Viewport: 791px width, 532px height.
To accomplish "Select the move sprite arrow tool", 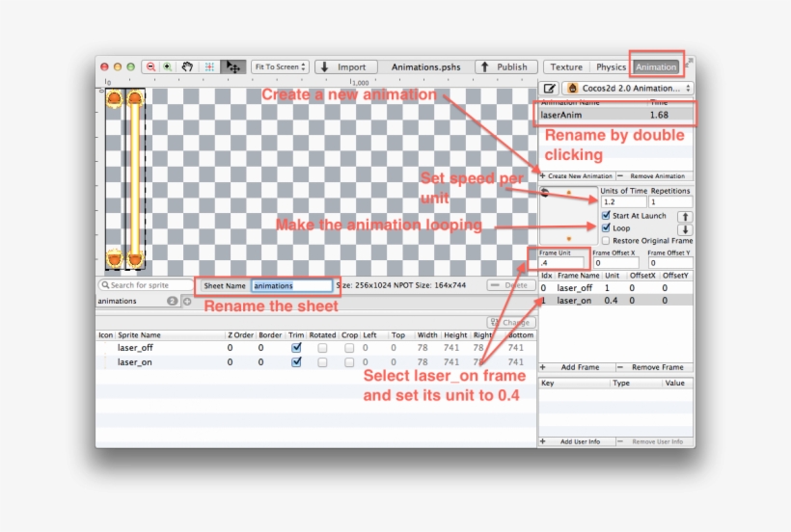I will (x=232, y=67).
